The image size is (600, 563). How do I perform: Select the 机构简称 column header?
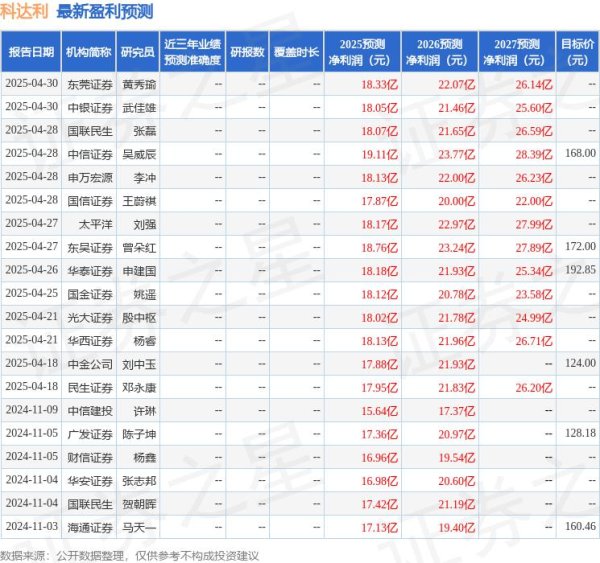pyautogui.click(x=89, y=52)
